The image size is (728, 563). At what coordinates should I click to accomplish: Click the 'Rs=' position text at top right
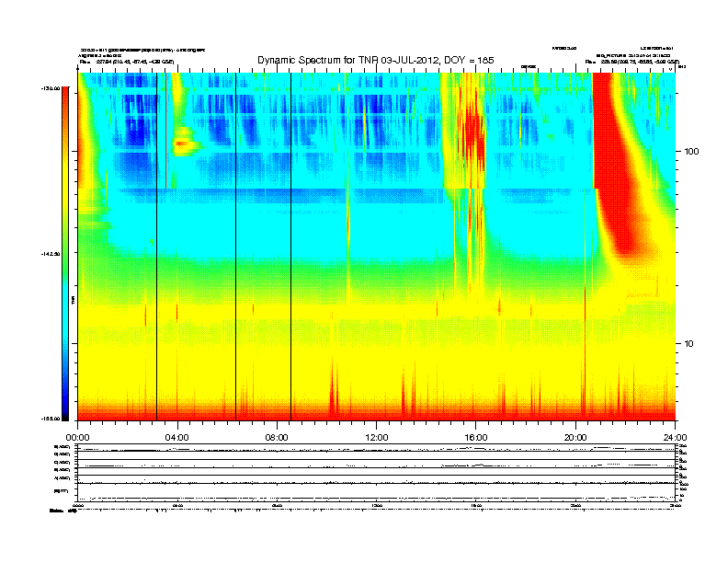coord(632,62)
